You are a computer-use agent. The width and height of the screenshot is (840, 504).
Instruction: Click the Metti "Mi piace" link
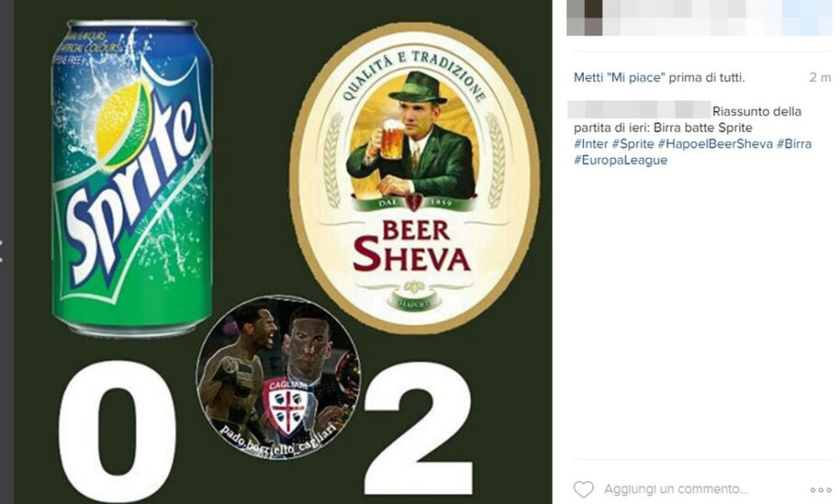(x=619, y=77)
